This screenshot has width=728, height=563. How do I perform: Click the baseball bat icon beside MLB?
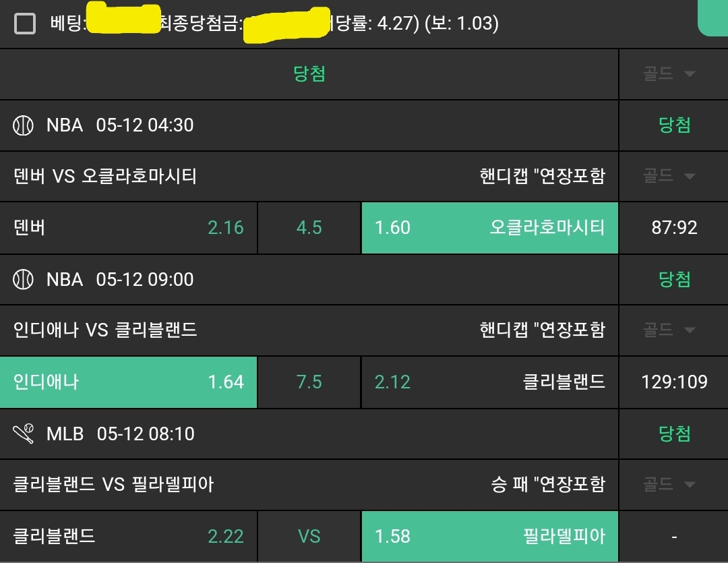click(24, 434)
